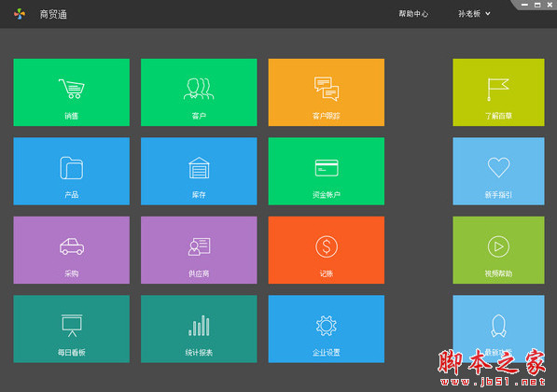Open the 库存 warehouse inventory tile
Image resolution: width=557 pixels, height=392 pixels.
(199, 172)
